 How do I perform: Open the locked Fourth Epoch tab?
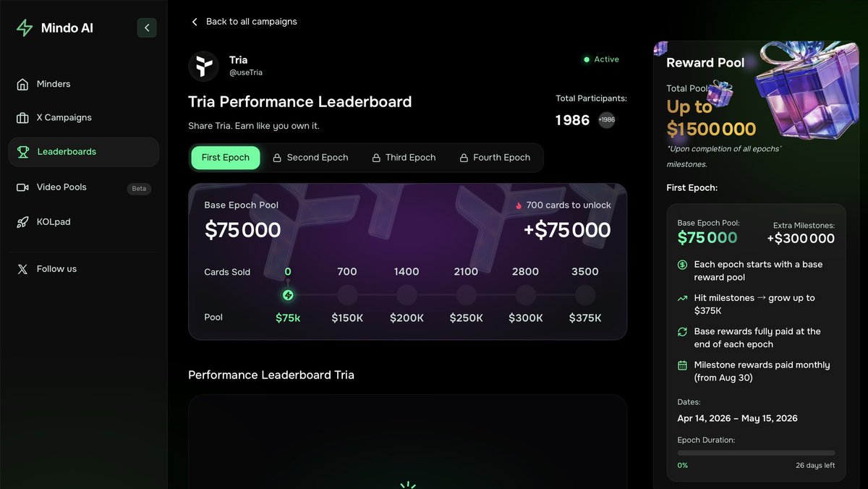click(x=495, y=158)
